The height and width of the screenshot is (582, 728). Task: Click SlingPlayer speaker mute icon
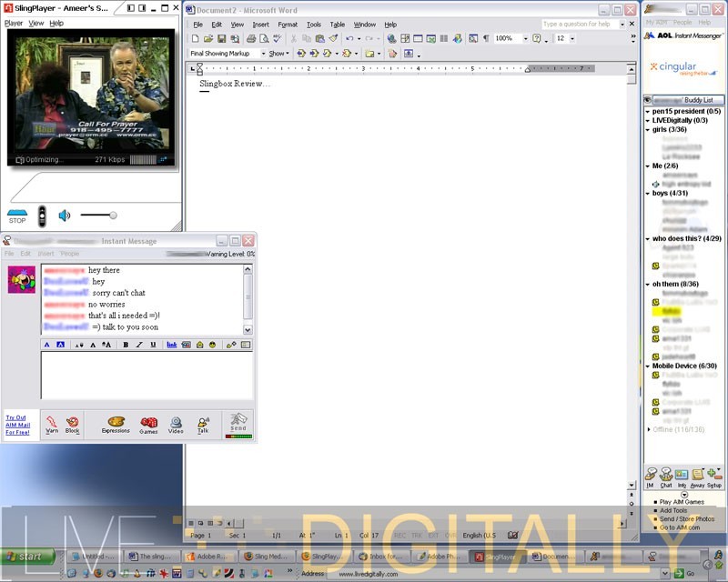(65, 216)
